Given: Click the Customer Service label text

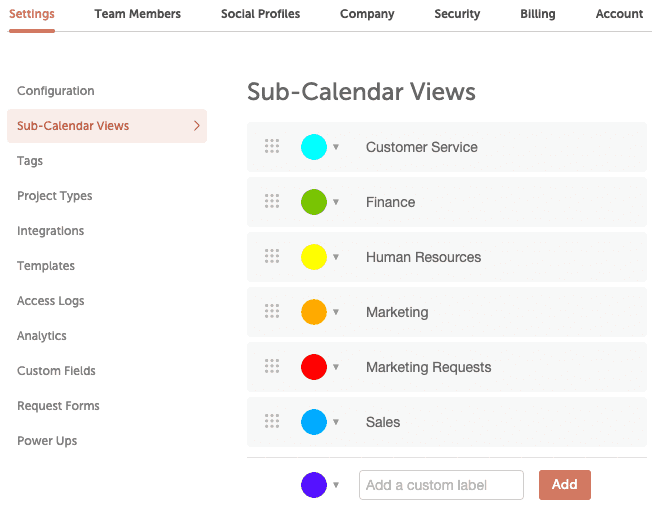Looking at the screenshot, I should (422, 147).
